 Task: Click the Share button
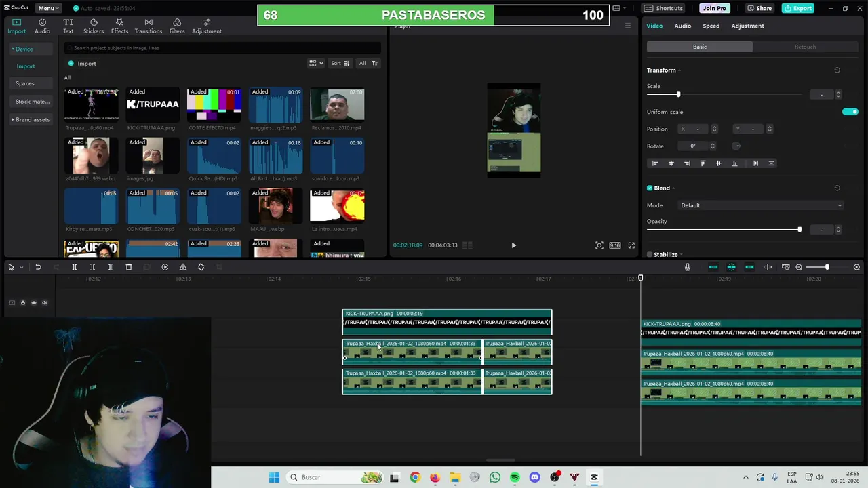coord(759,8)
